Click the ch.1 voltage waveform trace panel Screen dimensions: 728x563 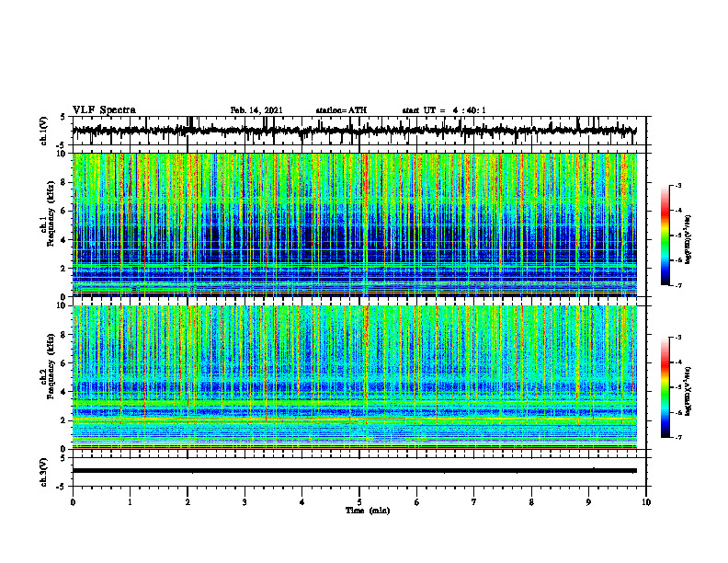click(x=358, y=131)
